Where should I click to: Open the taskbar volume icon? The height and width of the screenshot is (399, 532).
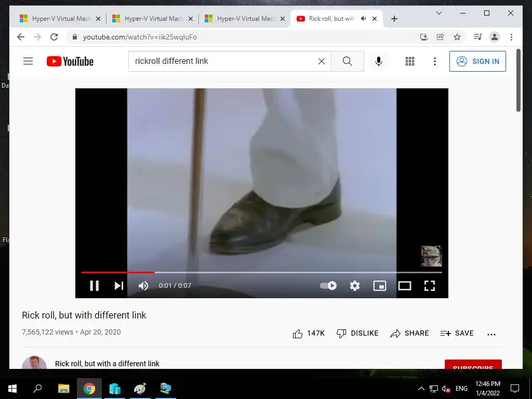446,389
